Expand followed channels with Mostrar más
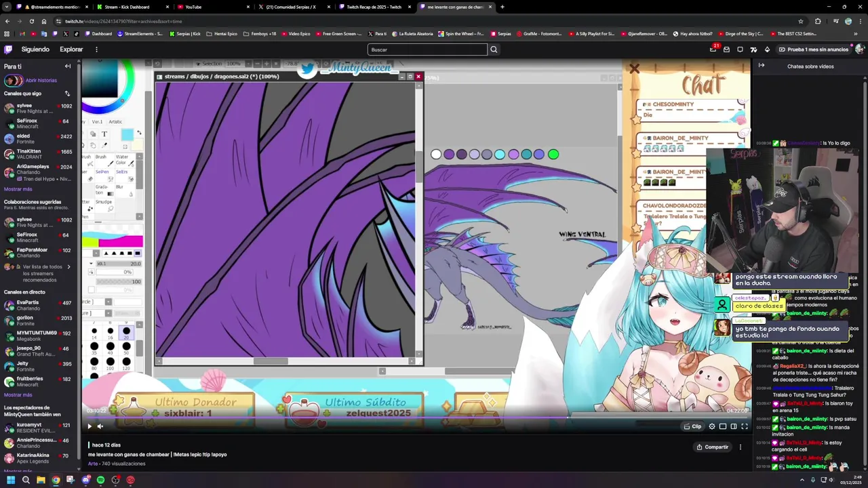868x488 pixels. click(18, 189)
